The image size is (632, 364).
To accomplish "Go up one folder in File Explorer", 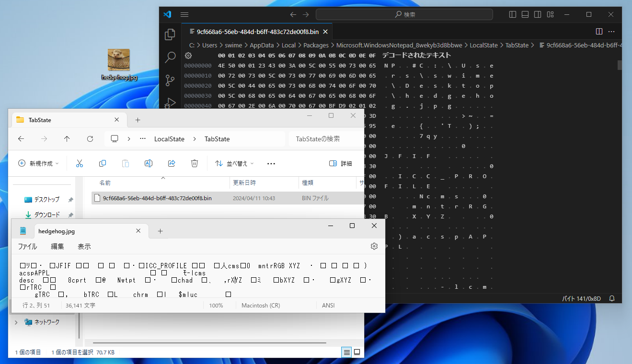I will click(x=67, y=139).
